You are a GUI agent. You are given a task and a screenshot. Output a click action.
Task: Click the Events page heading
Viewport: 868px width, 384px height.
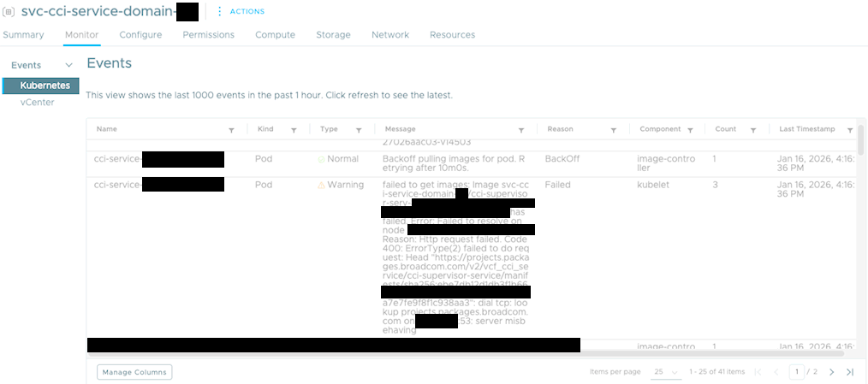tap(109, 63)
